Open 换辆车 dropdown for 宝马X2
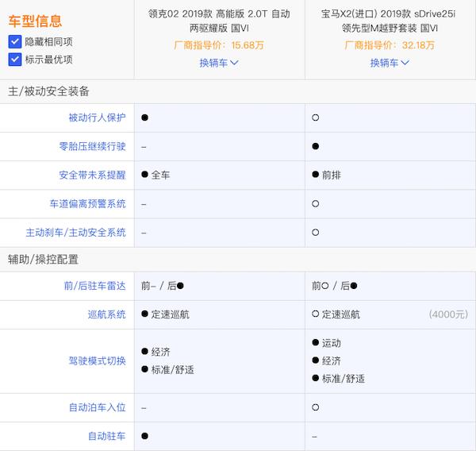 [390, 63]
